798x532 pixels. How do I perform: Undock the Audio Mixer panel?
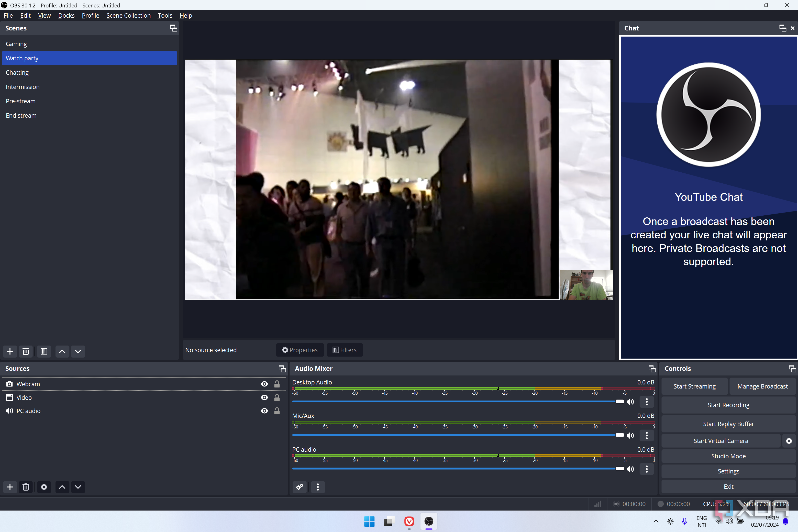[652, 369]
